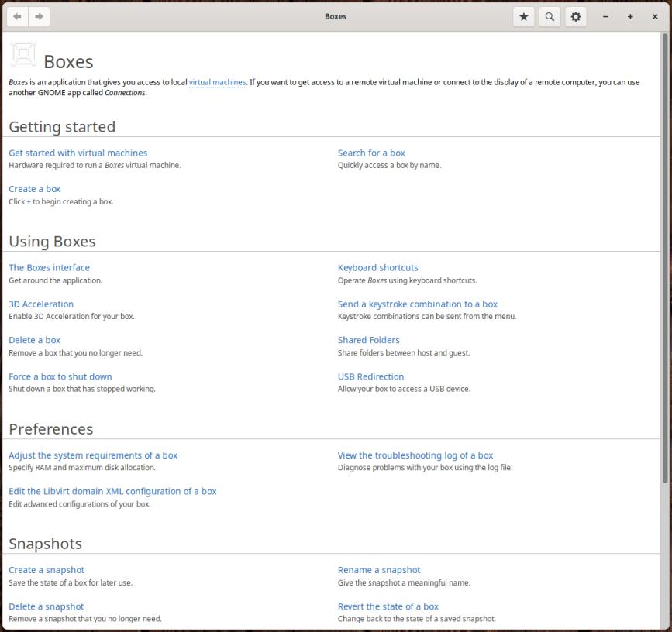The width and height of the screenshot is (672, 632).
Task: Open the Create a box topic
Action: click(x=34, y=189)
